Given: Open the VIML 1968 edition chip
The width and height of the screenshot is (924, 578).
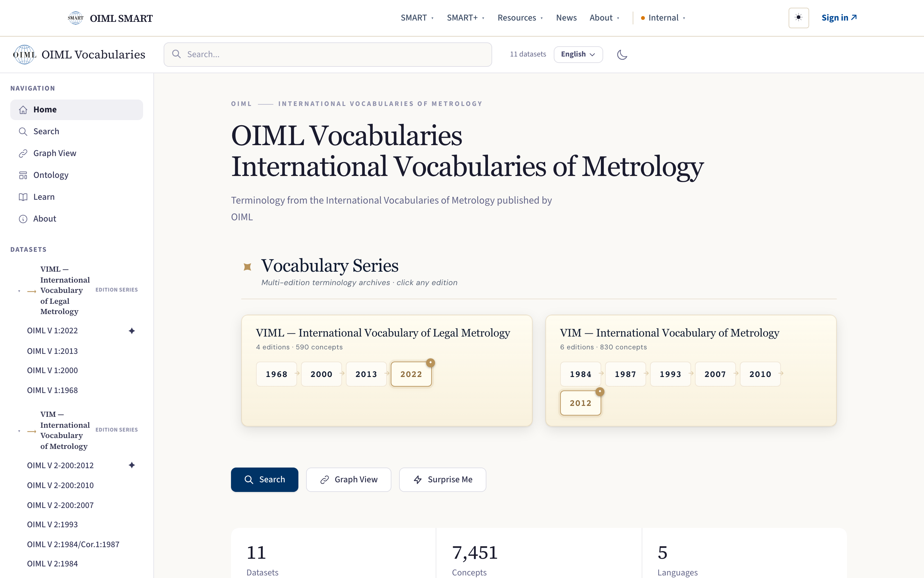Looking at the screenshot, I should click(277, 374).
